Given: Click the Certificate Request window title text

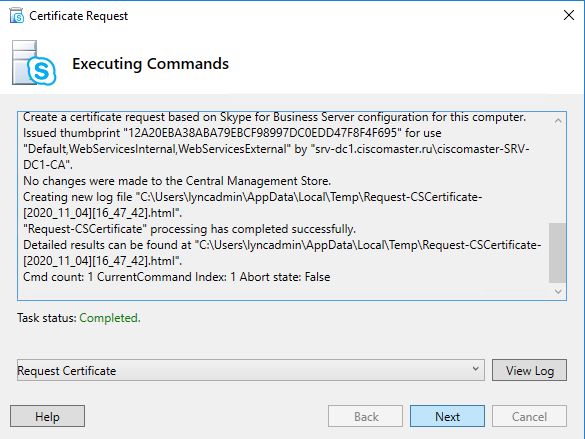Looking at the screenshot, I should point(78,16).
